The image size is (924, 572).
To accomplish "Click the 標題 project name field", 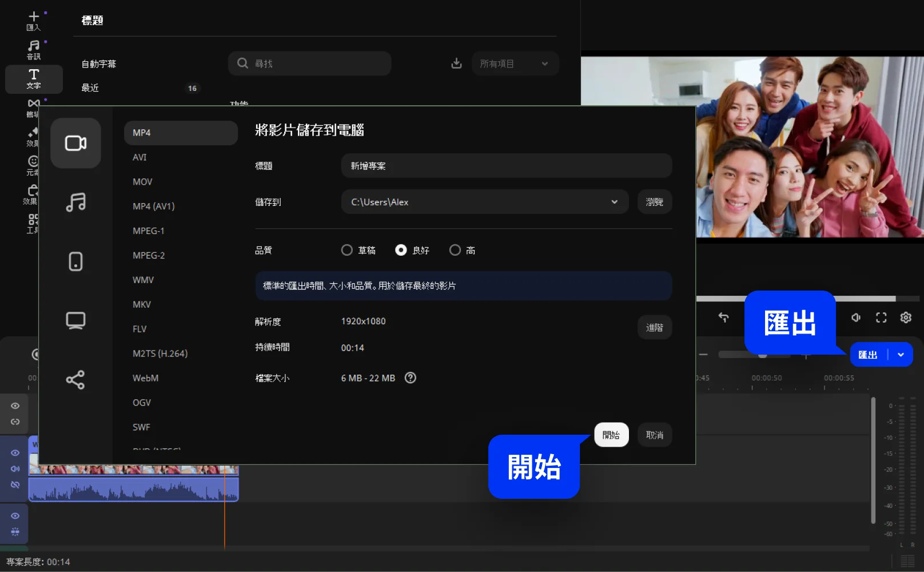I will [x=506, y=166].
